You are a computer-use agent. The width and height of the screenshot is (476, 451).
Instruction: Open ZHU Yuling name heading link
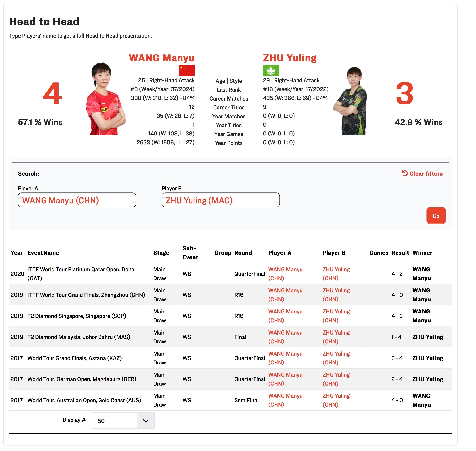(x=289, y=58)
